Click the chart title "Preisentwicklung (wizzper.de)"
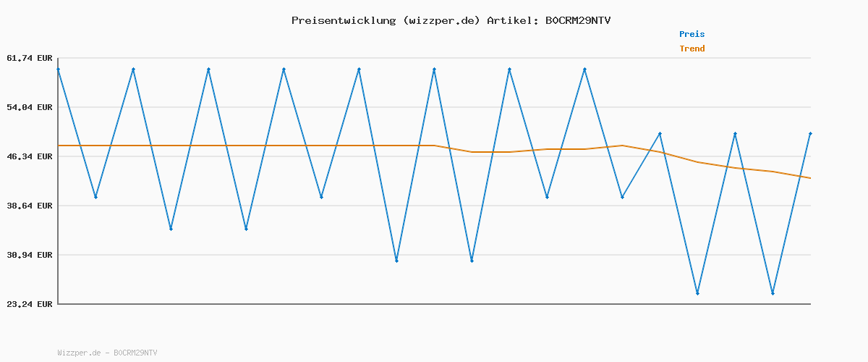This screenshot has width=868, height=362. [386, 20]
